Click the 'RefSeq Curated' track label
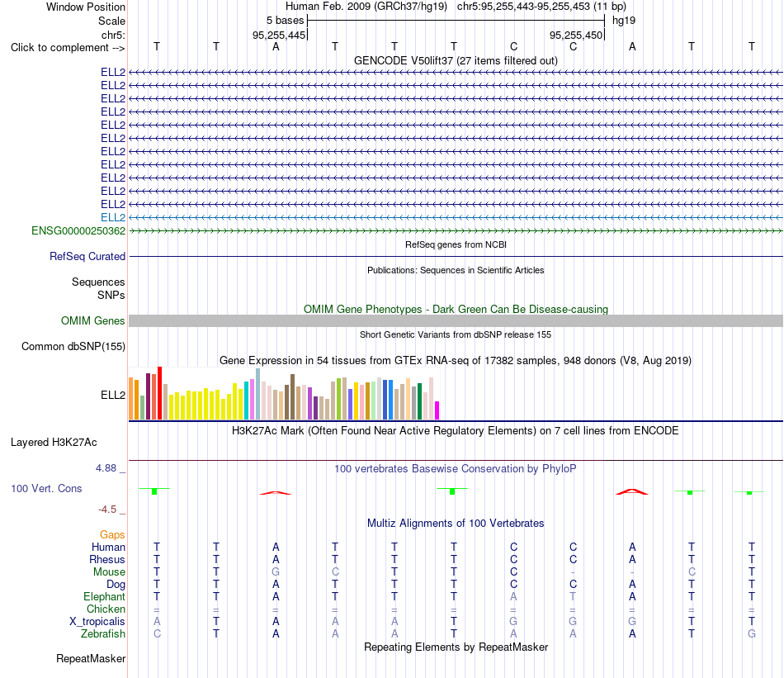 coord(87,256)
